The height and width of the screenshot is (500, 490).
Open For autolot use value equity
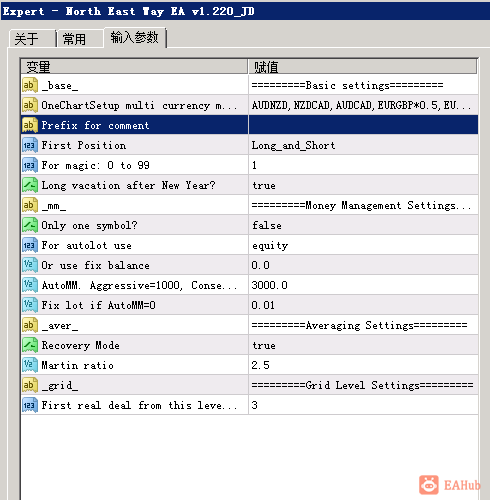pyautogui.click(x=363, y=245)
